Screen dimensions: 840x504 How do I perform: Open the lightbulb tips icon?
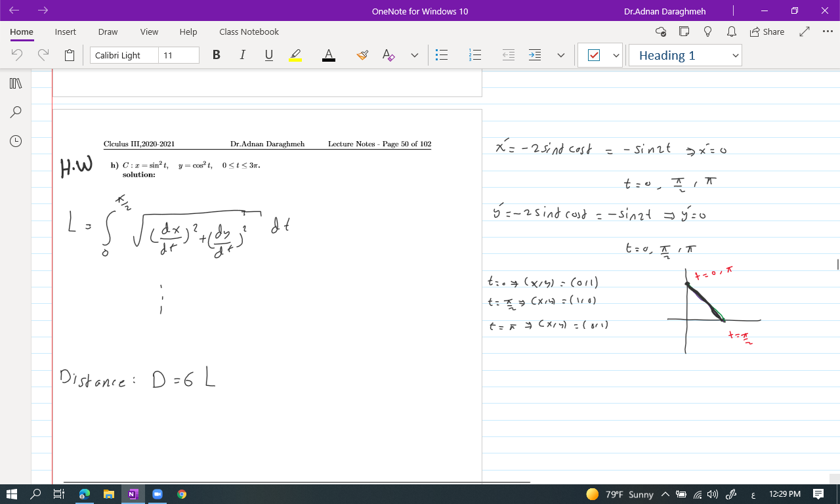point(707,31)
